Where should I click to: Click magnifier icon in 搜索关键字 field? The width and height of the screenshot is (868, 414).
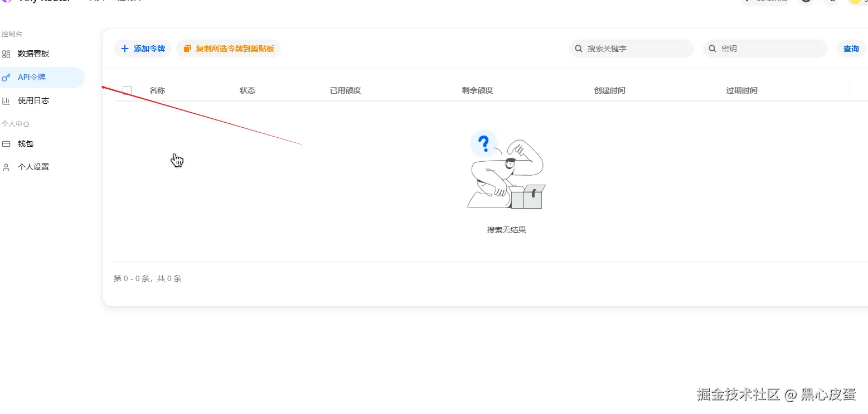[x=579, y=49]
